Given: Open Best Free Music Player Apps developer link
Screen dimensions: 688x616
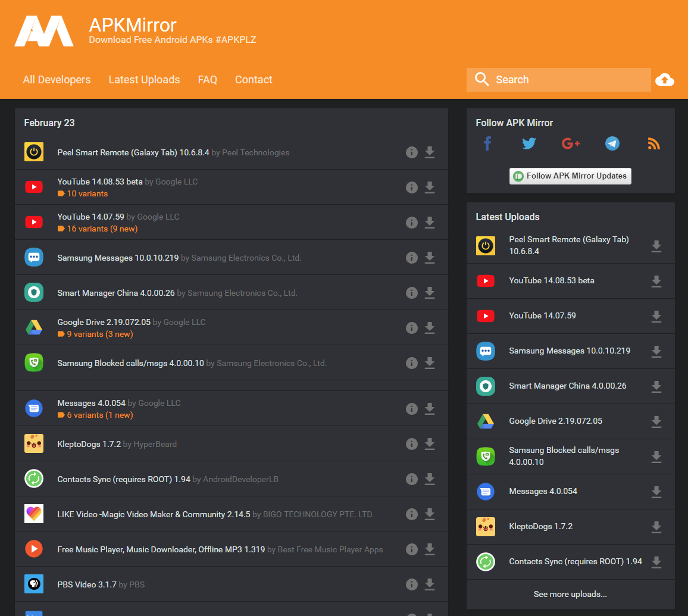Looking at the screenshot, I should click(x=330, y=549).
